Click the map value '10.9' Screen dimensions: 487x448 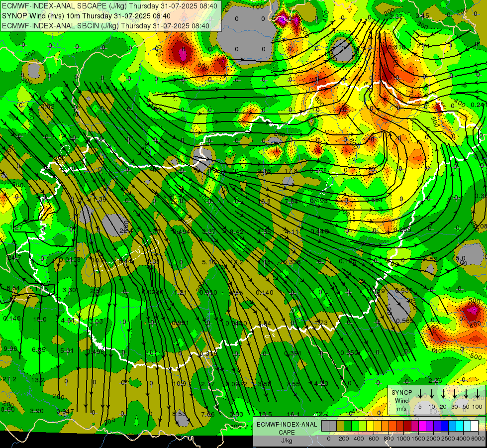(x=180, y=384)
